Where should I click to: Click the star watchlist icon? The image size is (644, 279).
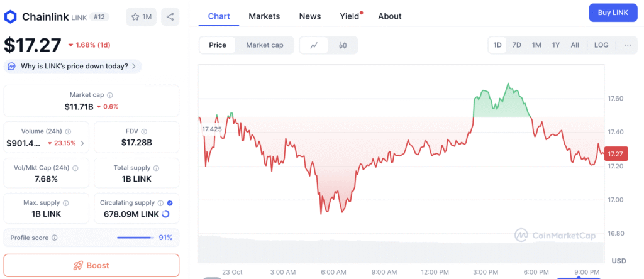(x=134, y=17)
